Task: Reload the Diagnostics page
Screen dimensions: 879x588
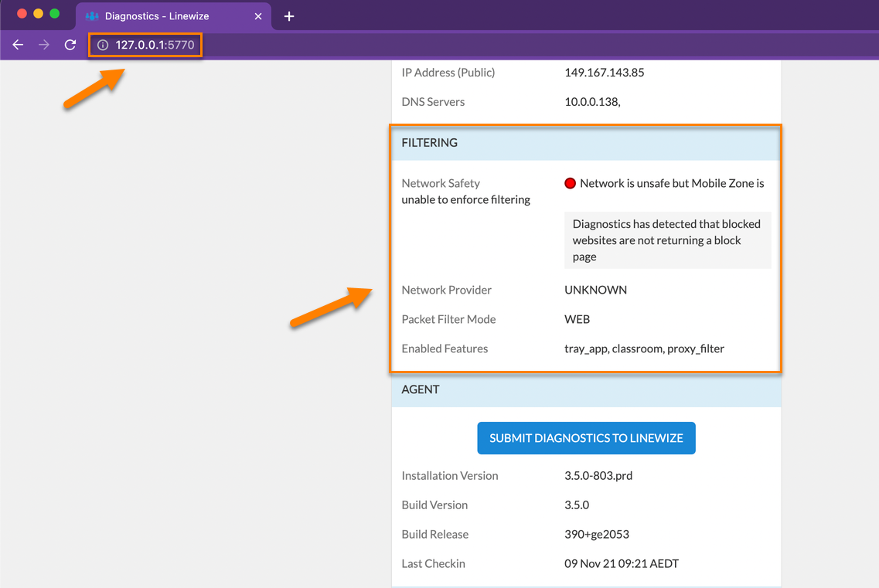Action: coord(70,45)
